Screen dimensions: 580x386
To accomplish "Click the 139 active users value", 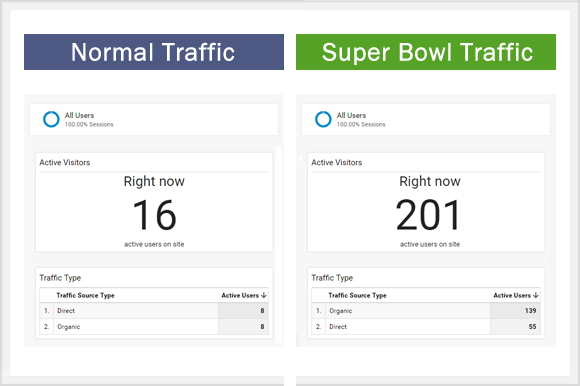I will 530,311.
